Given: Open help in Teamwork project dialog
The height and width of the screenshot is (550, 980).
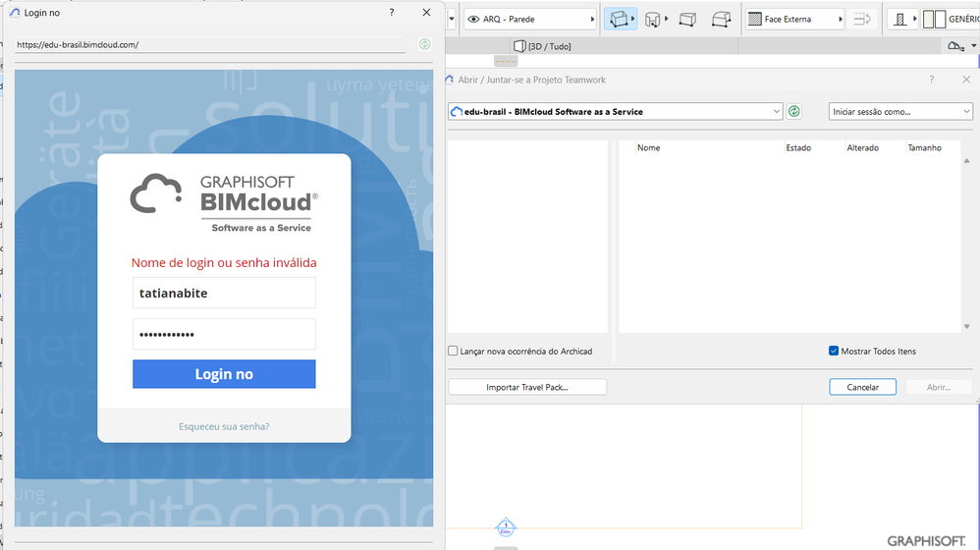Looking at the screenshot, I should (x=931, y=80).
